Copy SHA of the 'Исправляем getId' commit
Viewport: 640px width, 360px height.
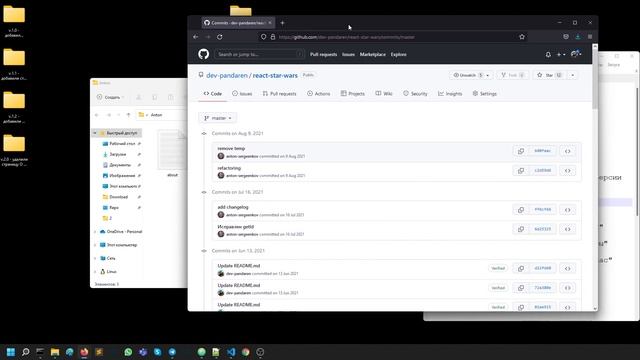521,229
